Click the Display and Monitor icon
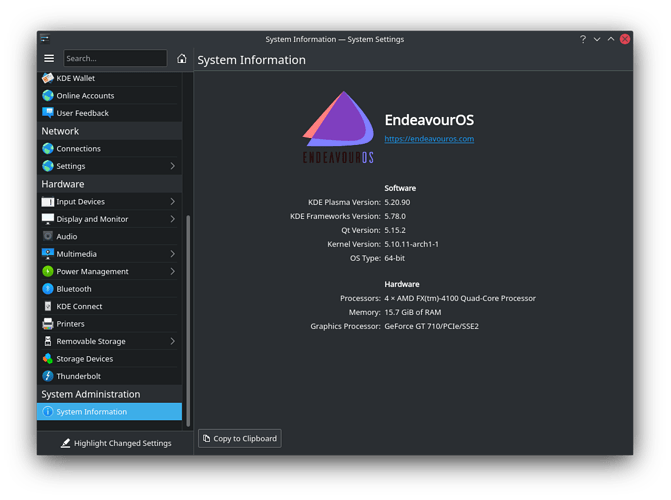 coord(48,219)
